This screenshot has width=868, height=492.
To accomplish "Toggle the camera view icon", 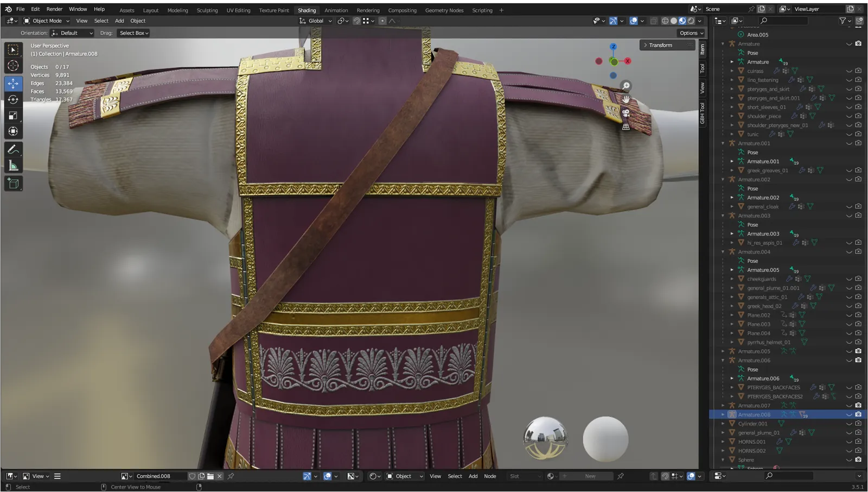I will (626, 113).
